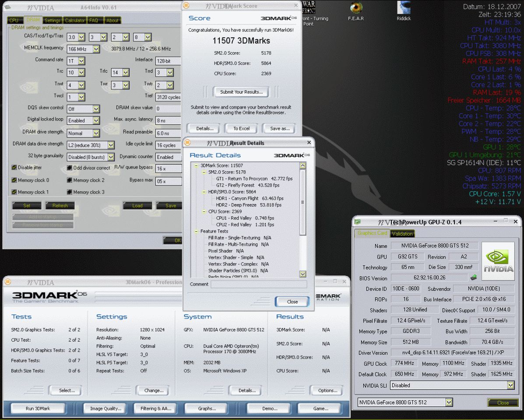
Task: Switch to the About tab in A64Info
Action: pos(112,21)
